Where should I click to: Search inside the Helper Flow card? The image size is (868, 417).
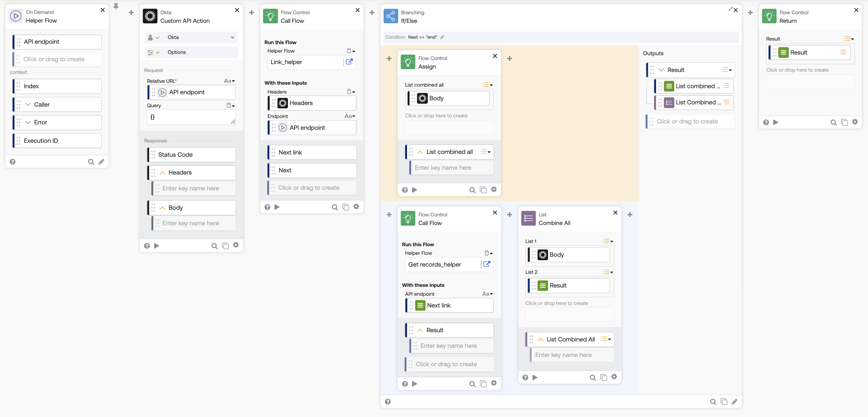91,162
